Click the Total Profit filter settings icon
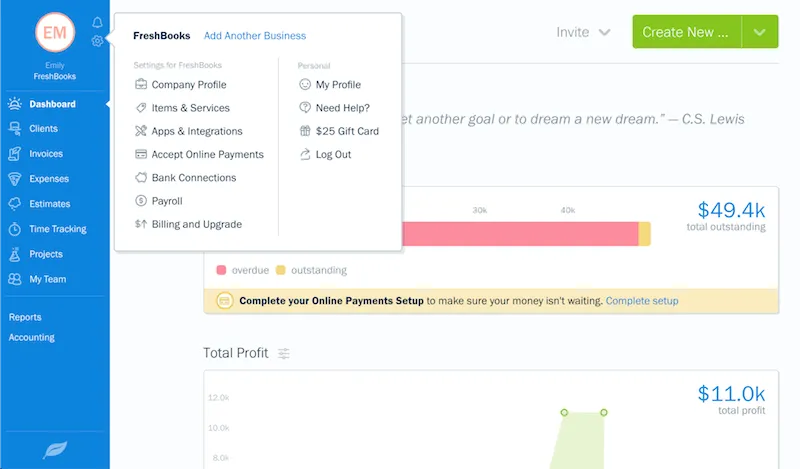Image resolution: width=800 pixels, height=469 pixels. click(284, 354)
